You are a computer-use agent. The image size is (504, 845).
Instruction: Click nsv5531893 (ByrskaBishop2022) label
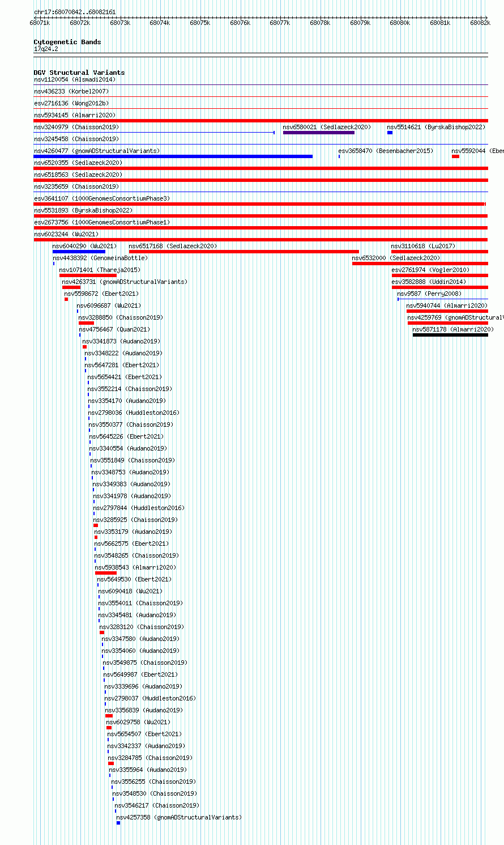tap(83, 210)
